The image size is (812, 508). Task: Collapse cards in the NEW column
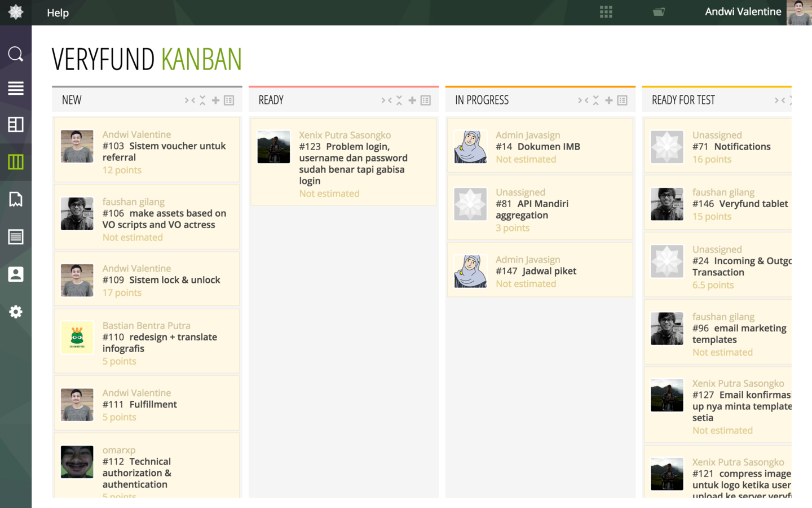pyautogui.click(x=202, y=100)
